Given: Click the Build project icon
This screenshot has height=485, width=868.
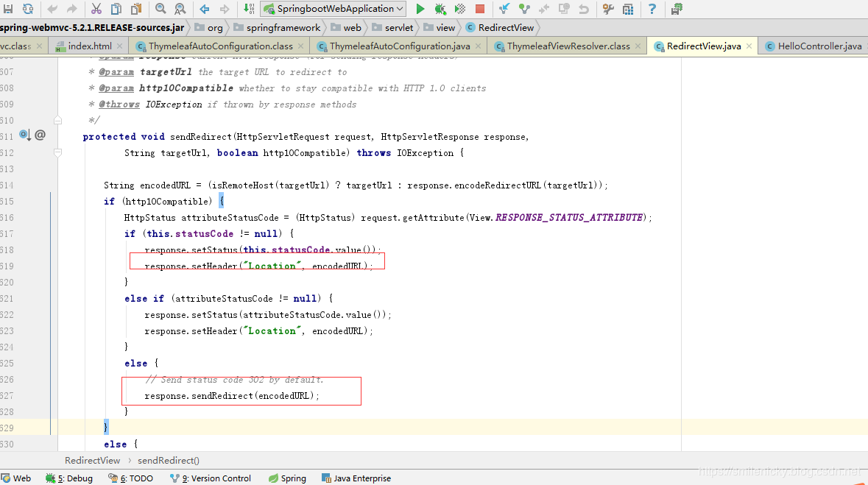Looking at the screenshot, I should (249, 9).
